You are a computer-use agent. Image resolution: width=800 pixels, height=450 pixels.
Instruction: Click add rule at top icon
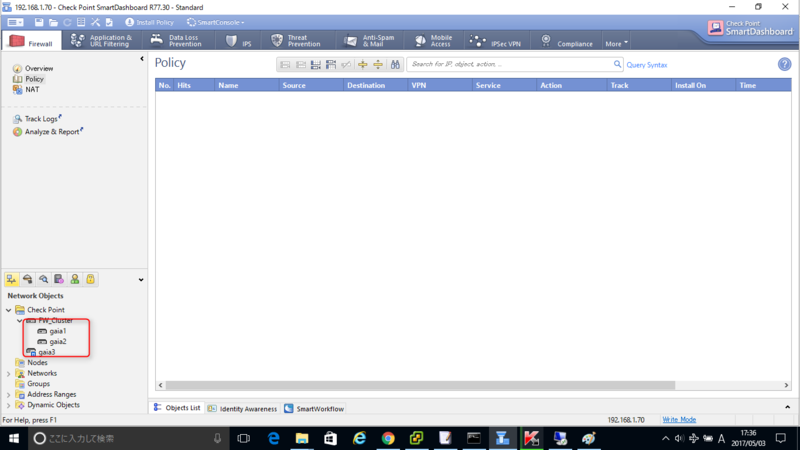(x=331, y=65)
